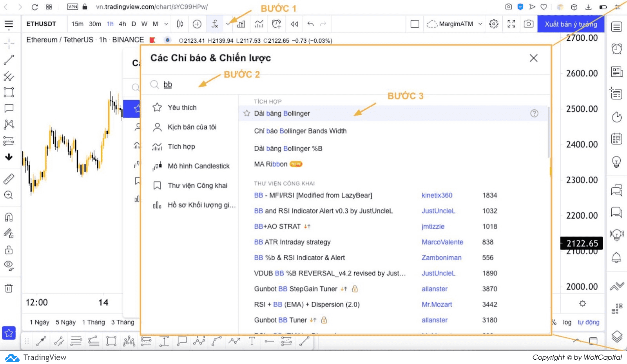Open author link kinetix360
627x364 pixels.
pyautogui.click(x=437, y=195)
